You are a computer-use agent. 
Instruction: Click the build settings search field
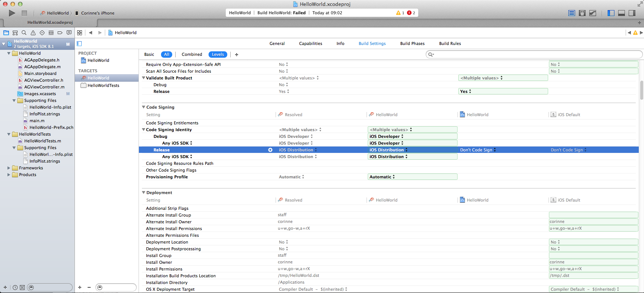(534, 55)
